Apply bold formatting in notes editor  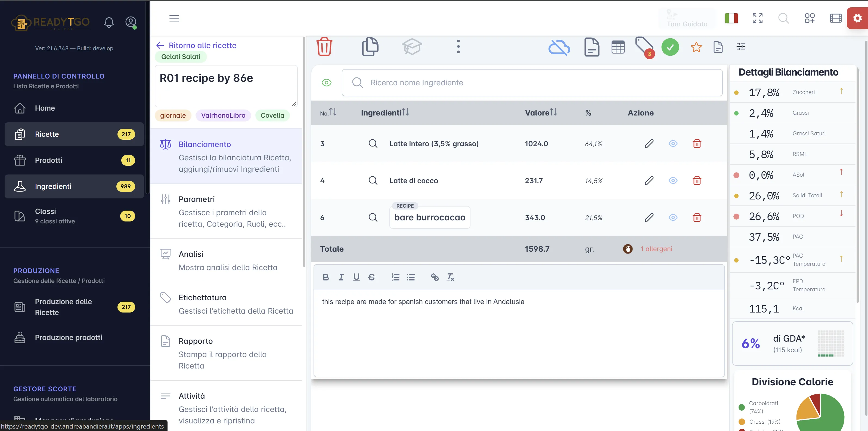[325, 277]
